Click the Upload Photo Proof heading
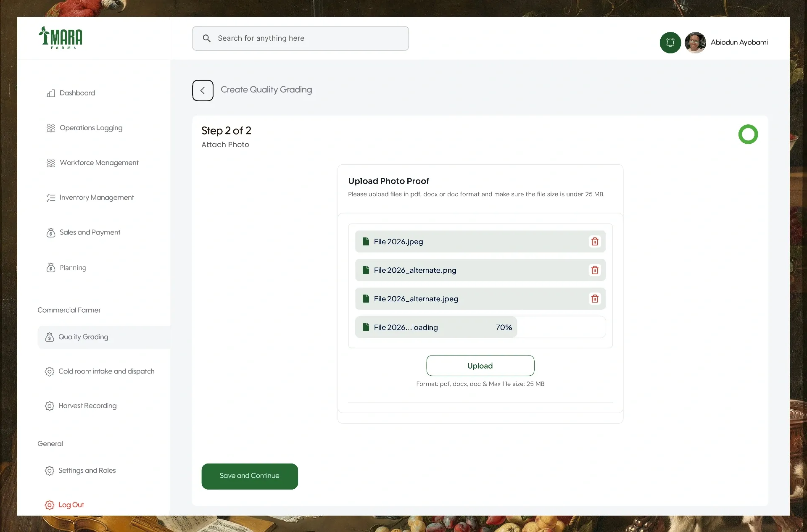Viewport: 807px width, 532px height. point(388,181)
